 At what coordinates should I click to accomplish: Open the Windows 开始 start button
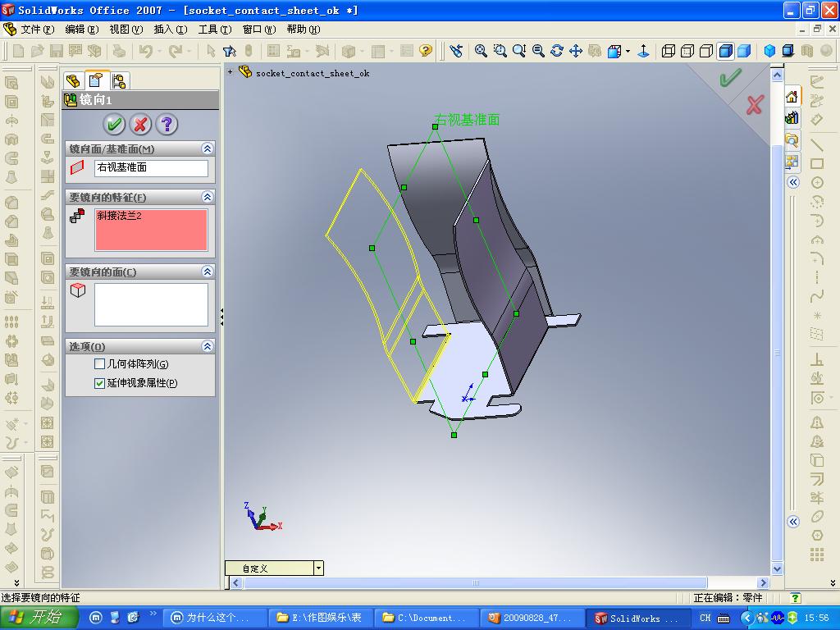(39, 618)
